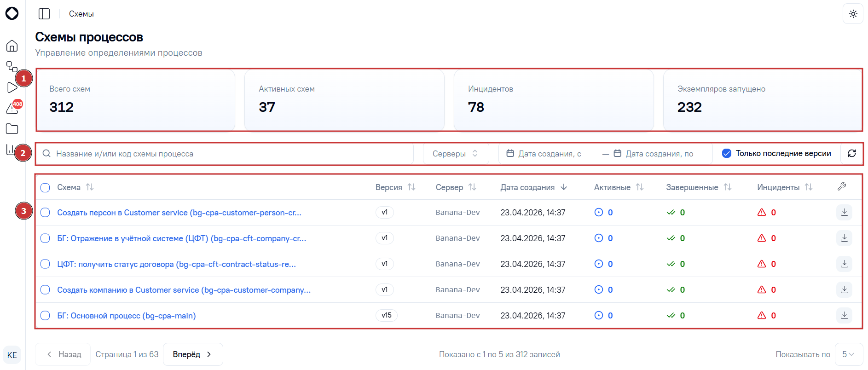This screenshot has height=370, width=868.
Task: Open Создать персон в Customer service link
Action: [179, 213]
